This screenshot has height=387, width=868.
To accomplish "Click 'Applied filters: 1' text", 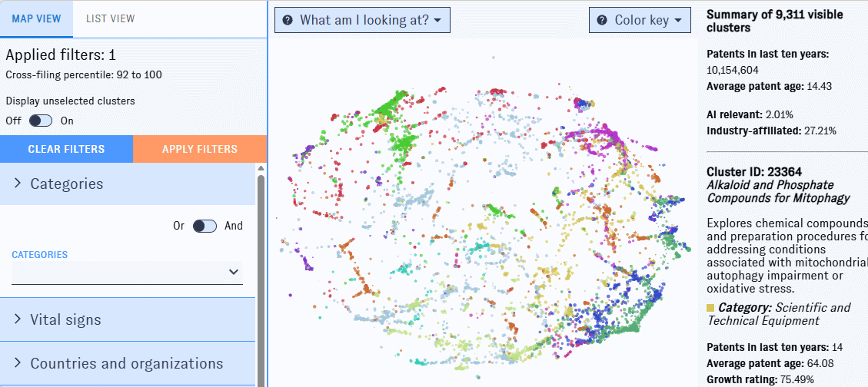I will [61, 55].
